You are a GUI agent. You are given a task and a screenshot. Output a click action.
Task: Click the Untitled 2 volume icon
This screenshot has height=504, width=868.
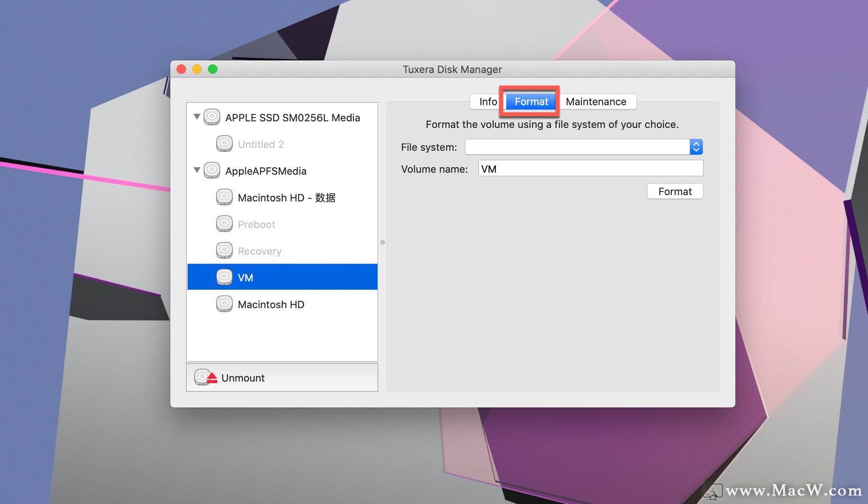click(x=224, y=144)
